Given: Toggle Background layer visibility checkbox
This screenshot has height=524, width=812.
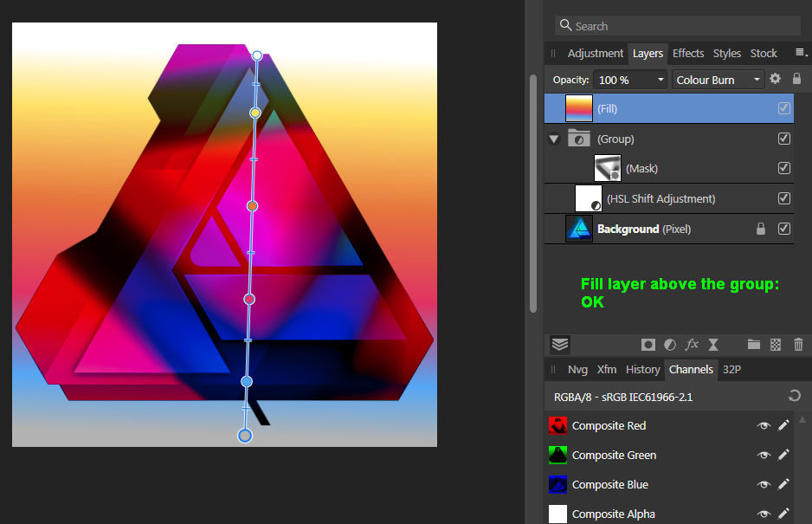Looking at the screenshot, I should pos(784,229).
